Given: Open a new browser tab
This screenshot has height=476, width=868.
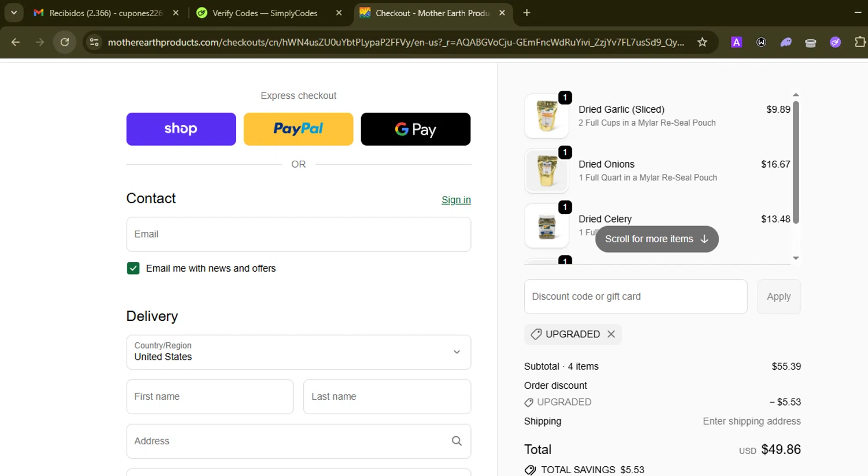Looking at the screenshot, I should click(x=527, y=13).
